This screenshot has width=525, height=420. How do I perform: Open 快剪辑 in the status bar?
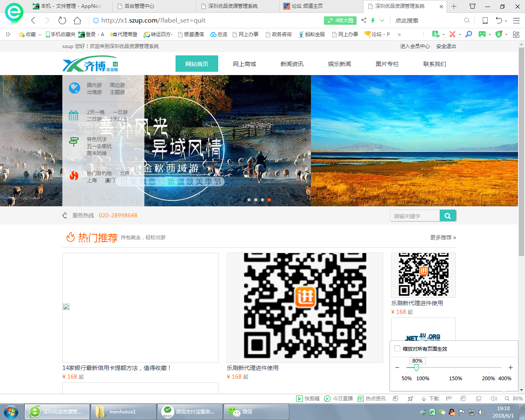(308, 399)
